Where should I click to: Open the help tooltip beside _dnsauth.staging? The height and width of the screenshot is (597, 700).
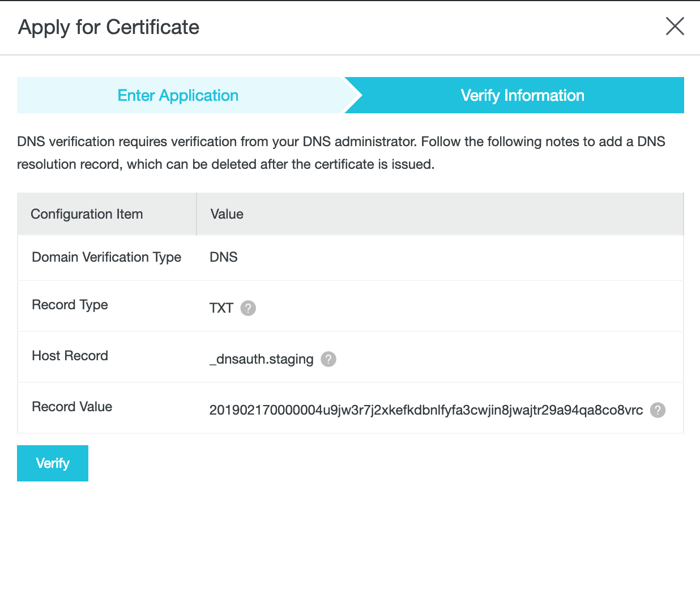328,359
